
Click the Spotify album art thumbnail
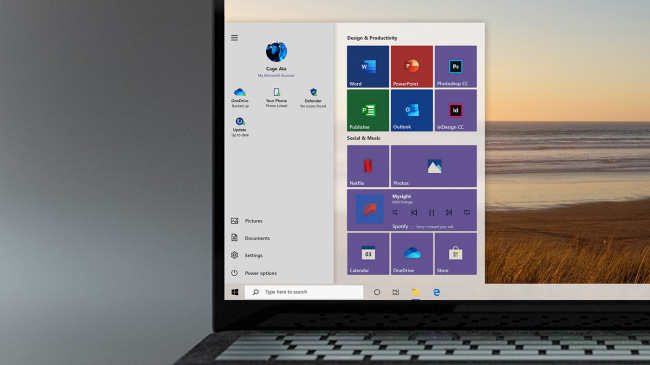[369, 209]
